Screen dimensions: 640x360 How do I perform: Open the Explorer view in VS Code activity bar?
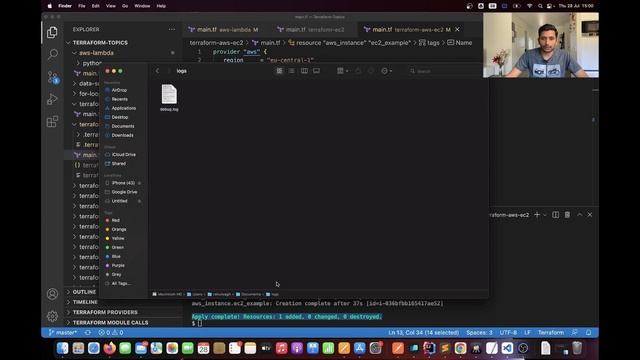pyautogui.click(x=52, y=32)
